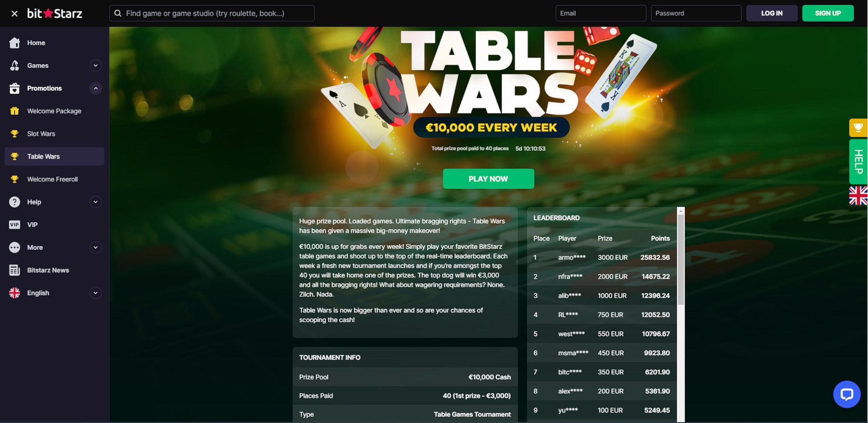The width and height of the screenshot is (868, 423).
Task: Open Welcome Freeroll menu item
Action: tap(54, 179)
